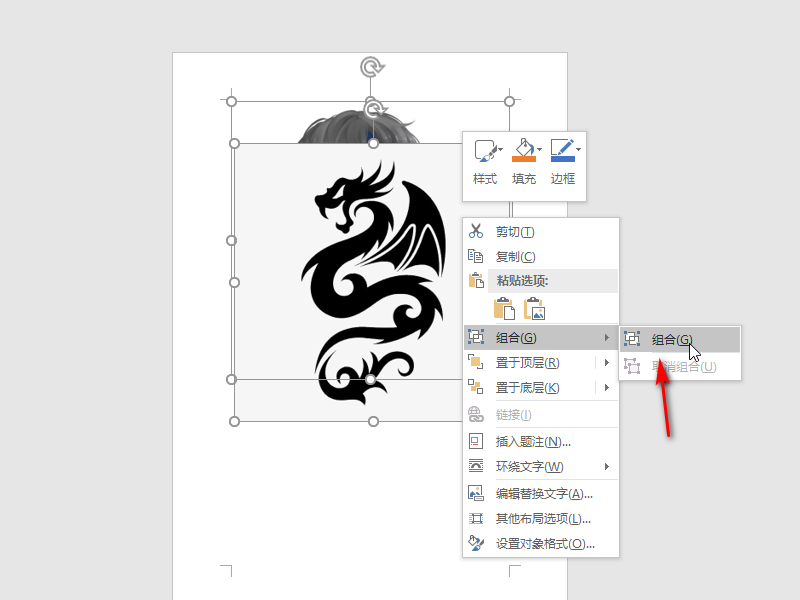The width and height of the screenshot is (800, 600).
Task: Click the copy pages icon
Action: point(476,256)
